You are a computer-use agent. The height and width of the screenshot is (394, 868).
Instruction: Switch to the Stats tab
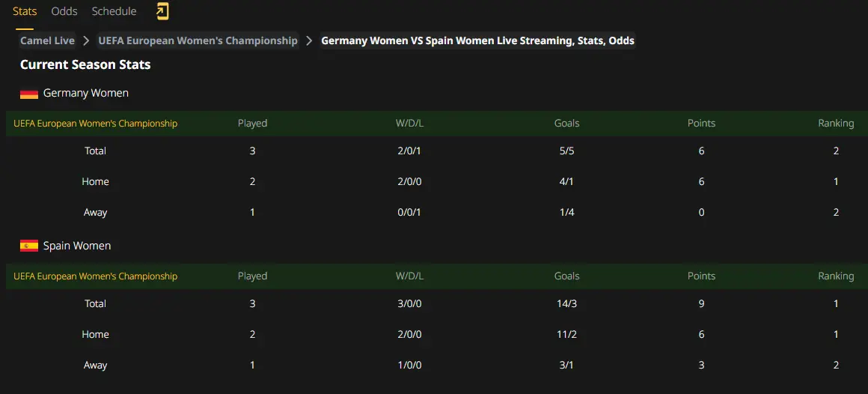click(x=25, y=11)
